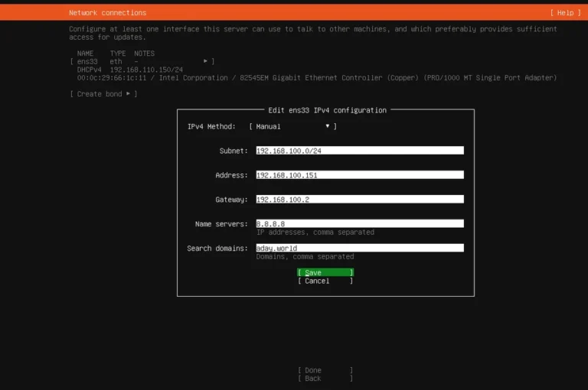Click the Subnet input field

click(x=359, y=151)
